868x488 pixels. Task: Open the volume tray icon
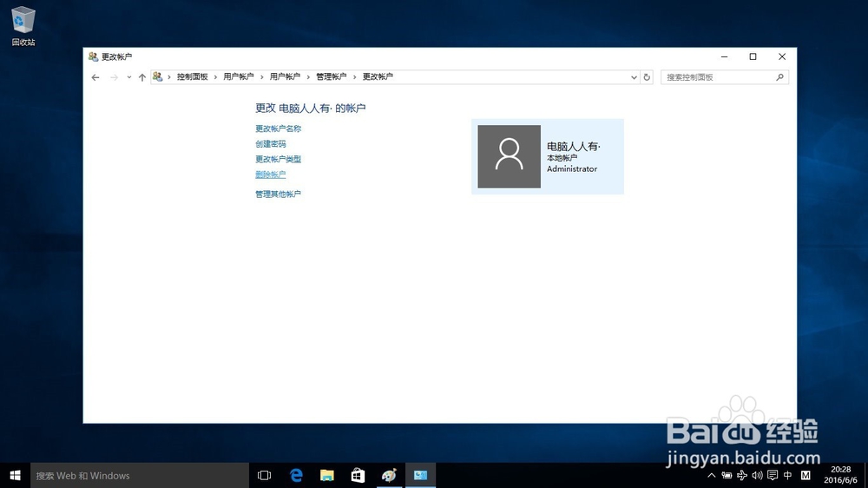coord(757,475)
